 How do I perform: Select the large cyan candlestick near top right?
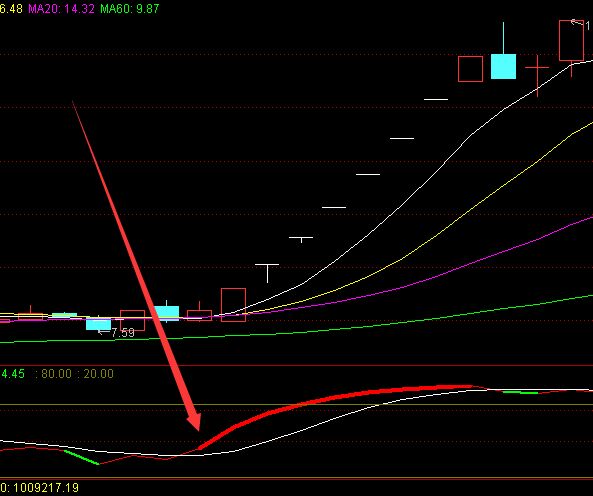(503, 66)
